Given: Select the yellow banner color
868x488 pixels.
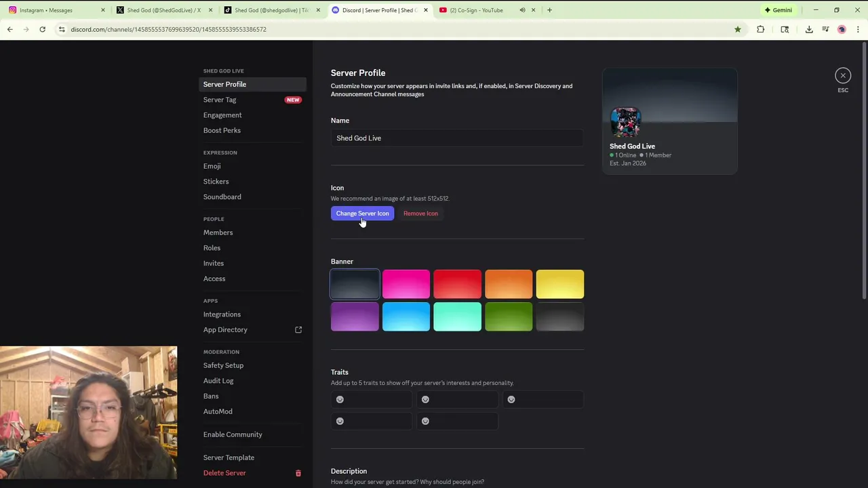Looking at the screenshot, I should point(560,284).
